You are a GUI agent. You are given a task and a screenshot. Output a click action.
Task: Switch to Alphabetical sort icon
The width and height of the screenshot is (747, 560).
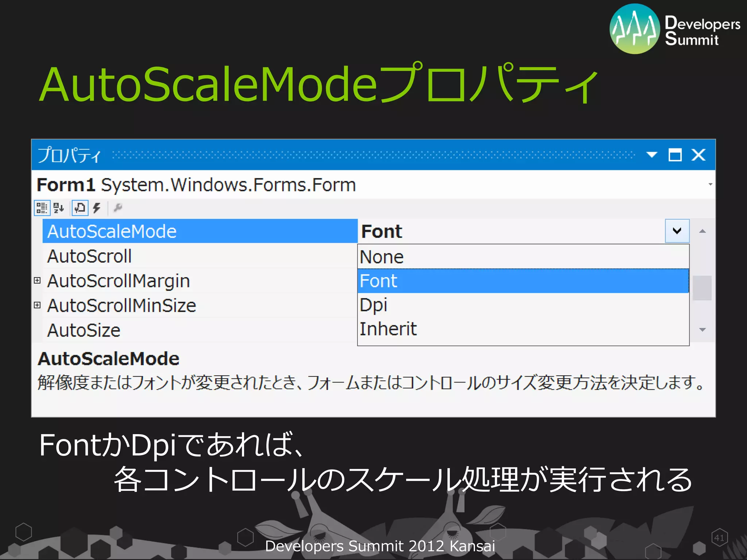pyautogui.click(x=59, y=208)
